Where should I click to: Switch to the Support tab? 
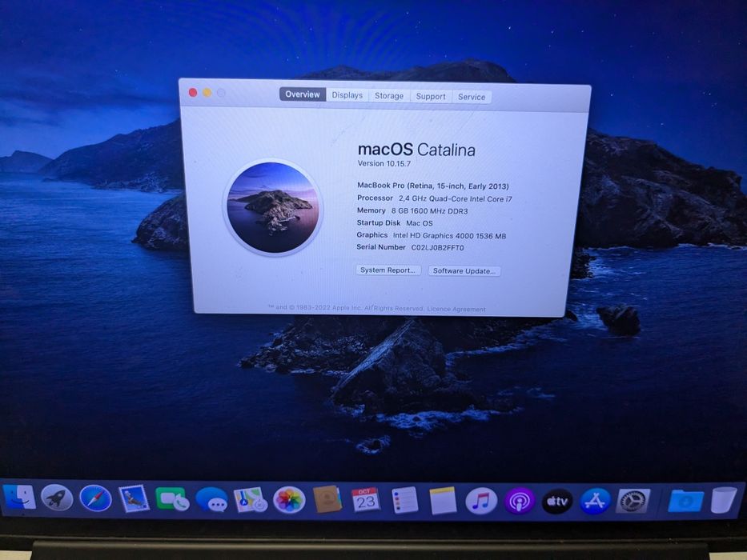[x=431, y=96]
